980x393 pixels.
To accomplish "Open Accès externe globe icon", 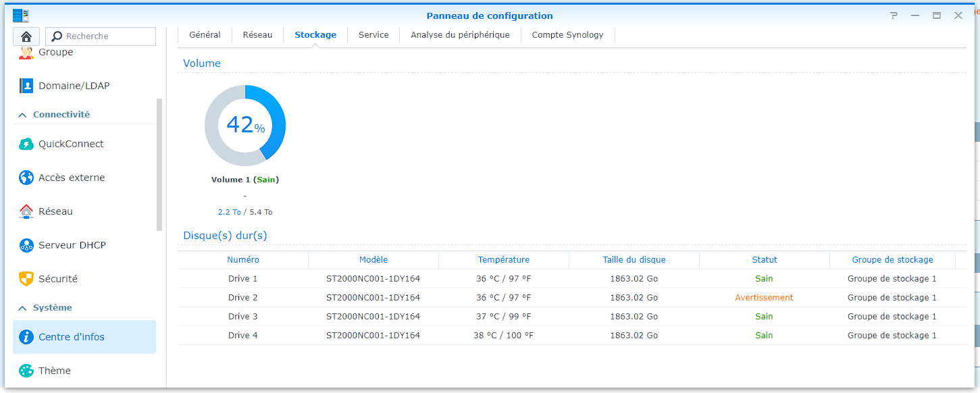I will (26, 178).
